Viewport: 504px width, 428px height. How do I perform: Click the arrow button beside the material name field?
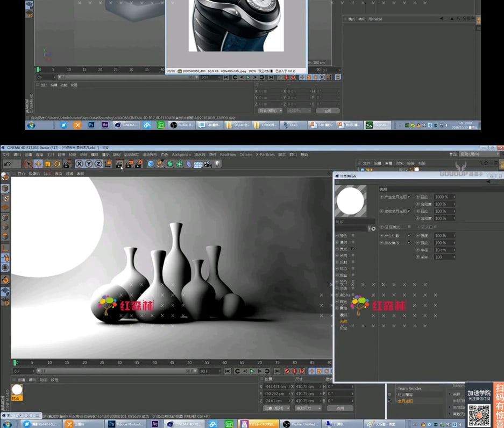(373, 228)
